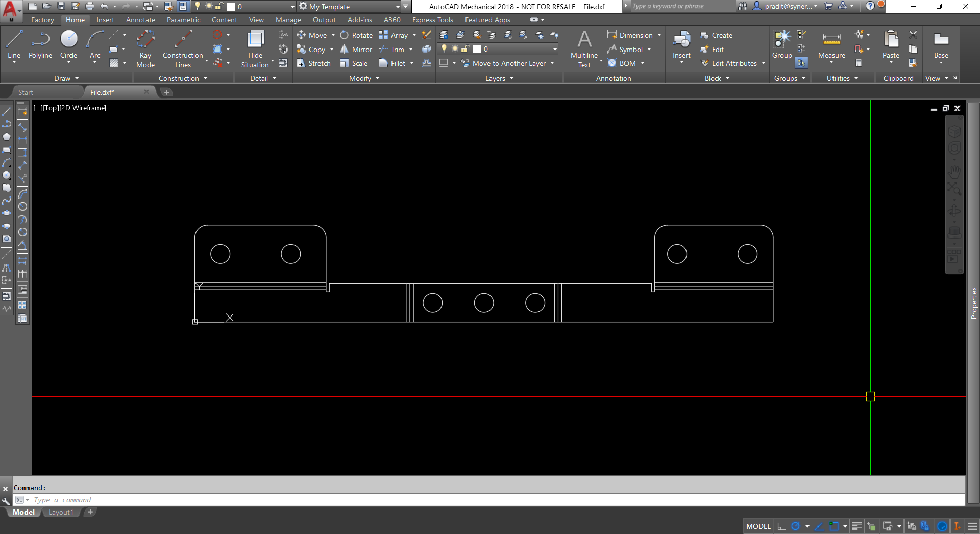Screen dimensions: 980x534
Task: Toggle Ortho mode in the status bar
Action: click(782, 526)
